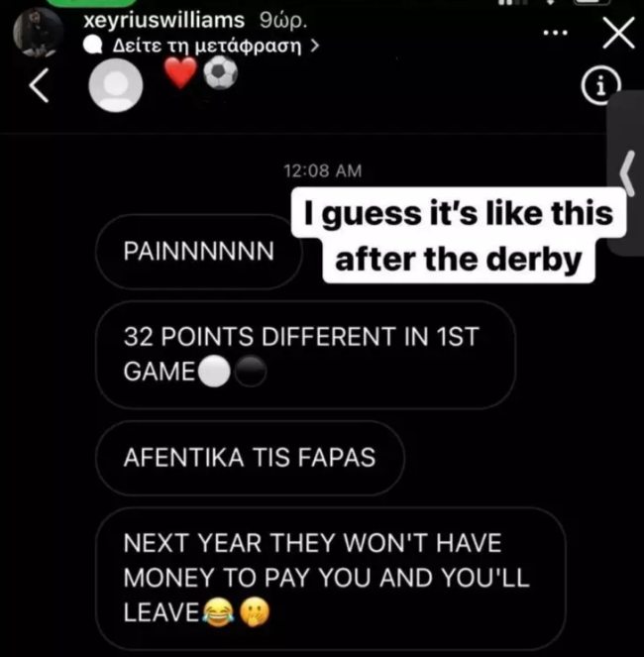Tap the chat info icon
Viewport: 644px width, 657px height.
pos(600,86)
